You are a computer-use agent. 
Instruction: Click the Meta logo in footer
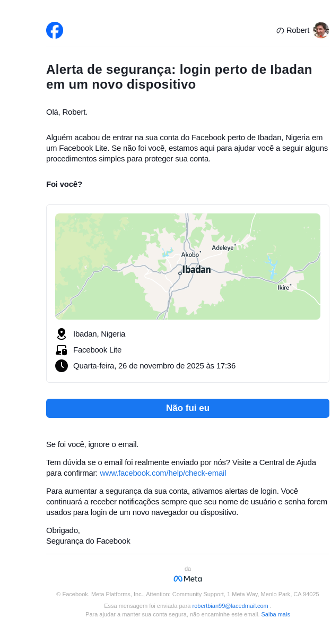[188, 579]
